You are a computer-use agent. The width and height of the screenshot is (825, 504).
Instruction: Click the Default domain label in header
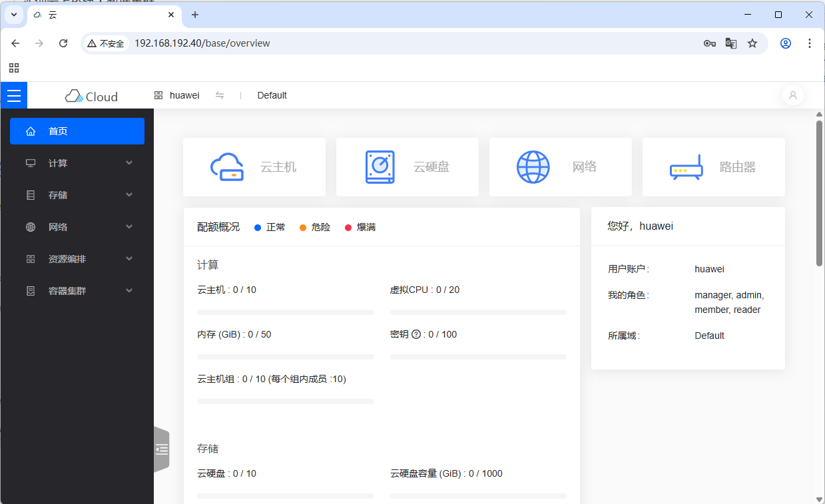(x=272, y=95)
